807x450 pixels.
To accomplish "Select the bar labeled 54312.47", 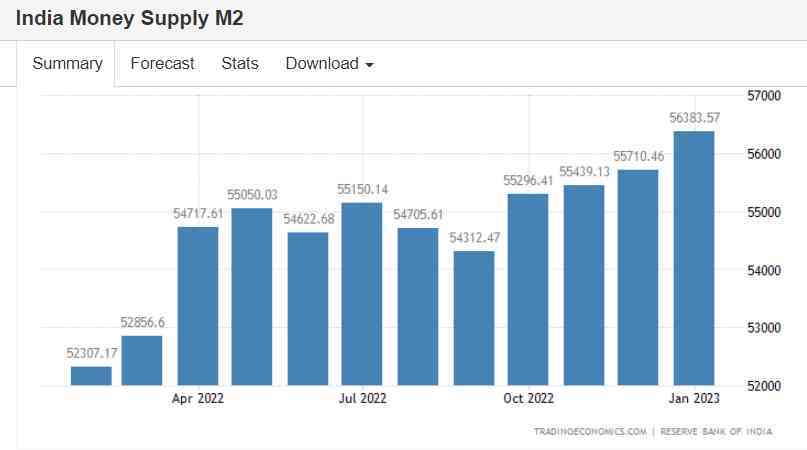I will pyautogui.click(x=474, y=317).
